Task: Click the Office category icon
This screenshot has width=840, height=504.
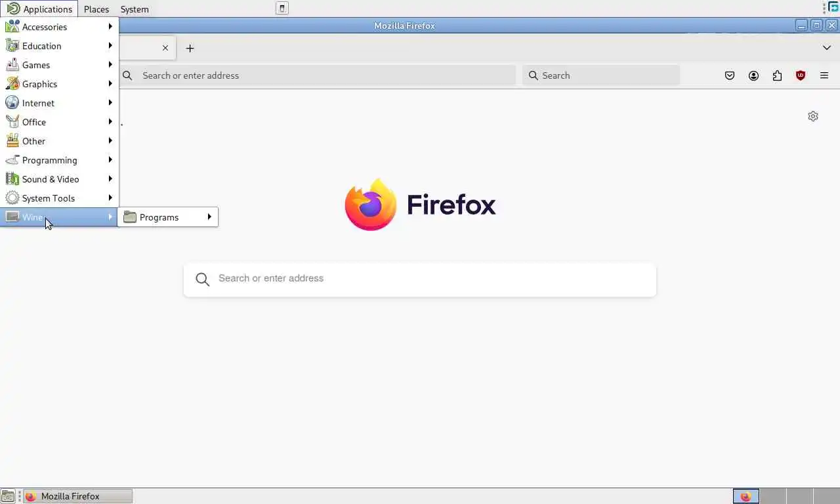Action: coord(12,122)
